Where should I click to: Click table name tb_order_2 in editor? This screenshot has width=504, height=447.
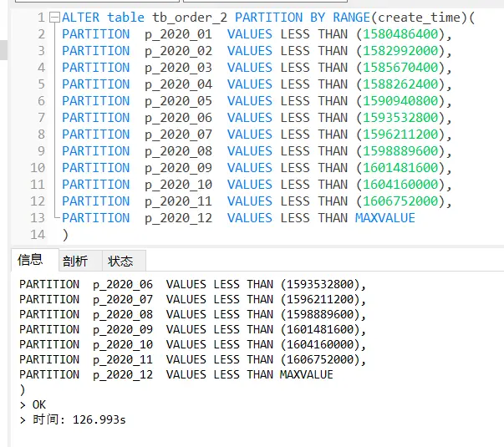(x=190, y=18)
